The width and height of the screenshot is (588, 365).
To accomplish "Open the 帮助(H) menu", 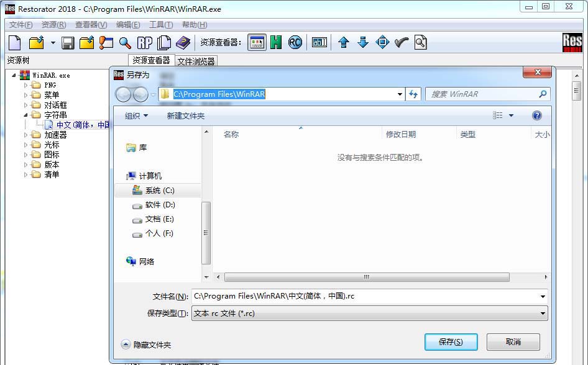I will coord(195,25).
